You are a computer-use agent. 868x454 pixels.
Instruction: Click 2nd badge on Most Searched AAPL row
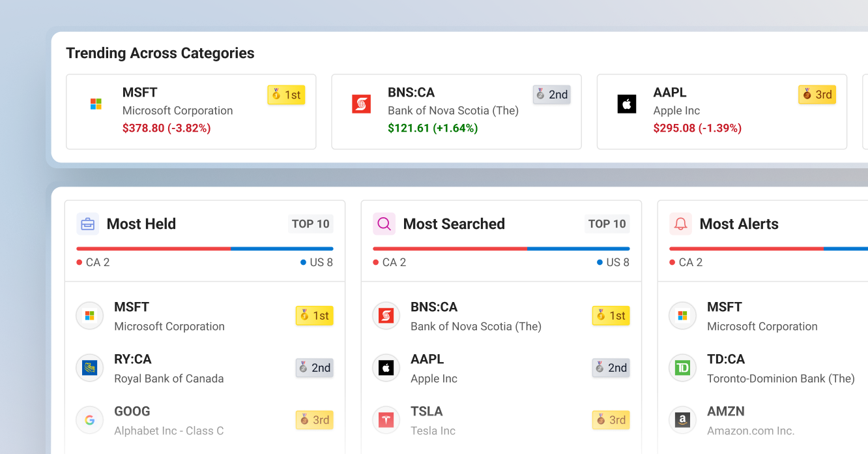611,368
